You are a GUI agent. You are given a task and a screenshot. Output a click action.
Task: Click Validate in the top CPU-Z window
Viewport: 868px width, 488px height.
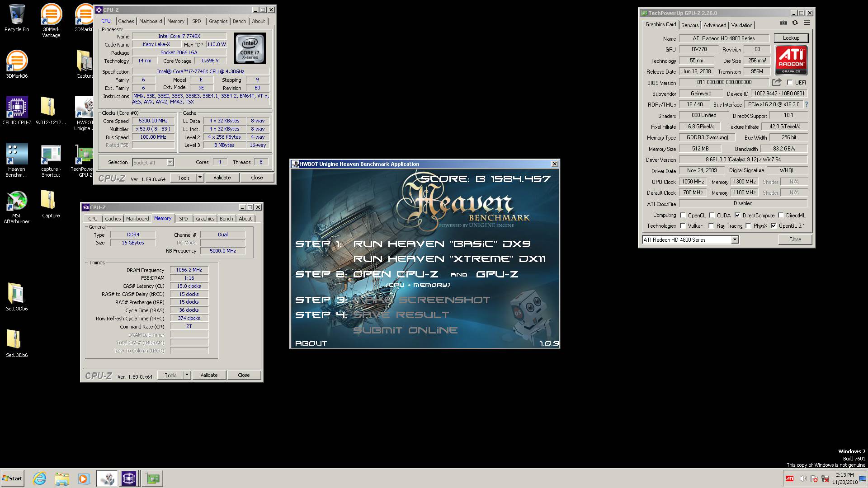pos(222,178)
